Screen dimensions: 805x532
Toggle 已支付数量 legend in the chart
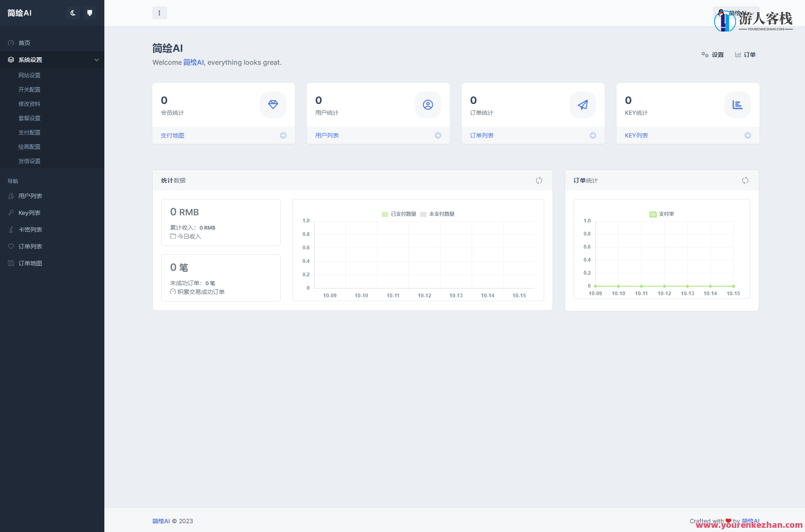click(x=399, y=214)
